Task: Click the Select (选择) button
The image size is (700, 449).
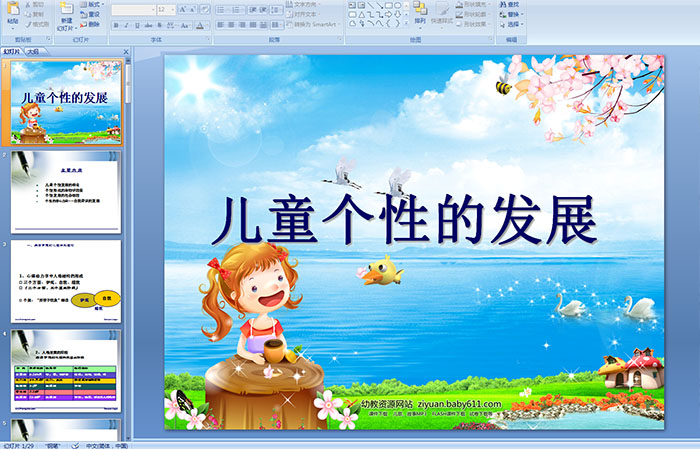Action: [512, 24]
